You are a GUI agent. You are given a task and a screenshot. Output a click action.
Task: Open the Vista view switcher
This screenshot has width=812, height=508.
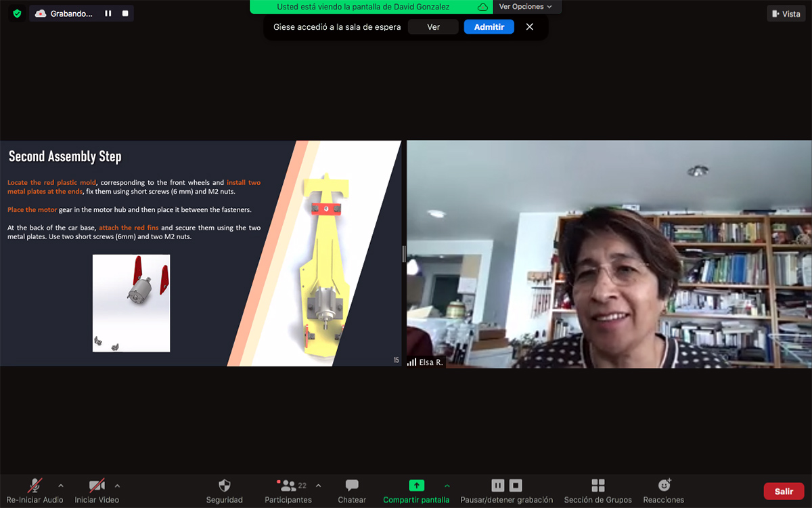coord(786,14)
